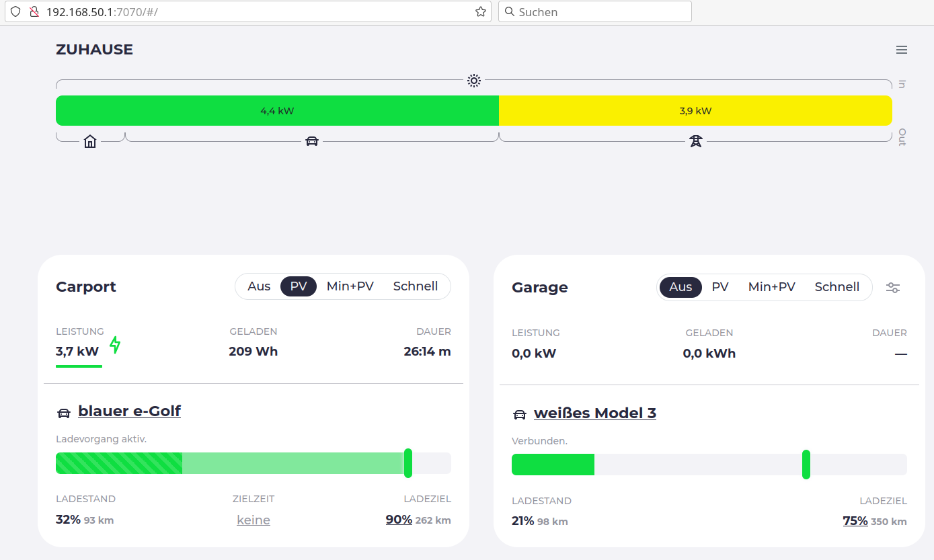Open the 75% Ladeziel dropdown
Screen dimensions: 934x560
click(855, 521)
